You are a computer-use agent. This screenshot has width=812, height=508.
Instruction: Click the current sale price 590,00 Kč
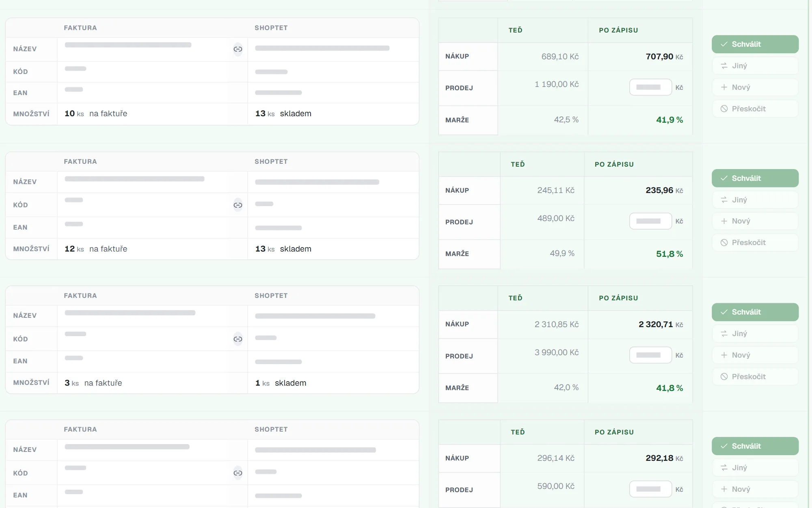pos(556,486)
